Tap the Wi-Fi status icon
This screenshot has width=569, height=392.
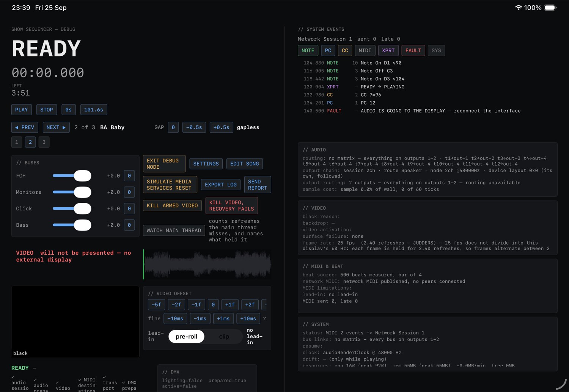518,8
